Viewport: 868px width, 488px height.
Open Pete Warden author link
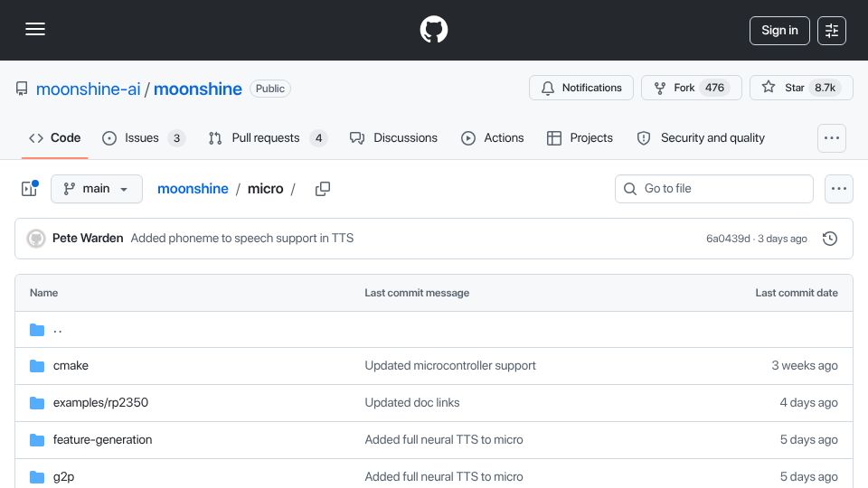point(88,238)
